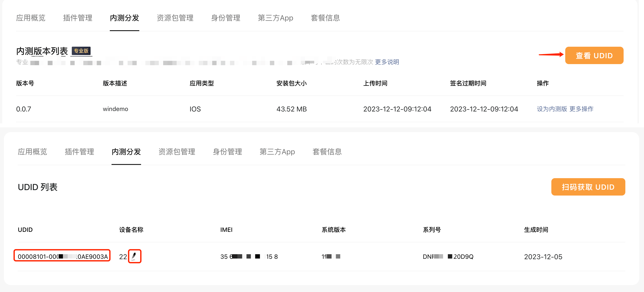Switch to 应用概览 tab in top panel
Image resolution: width=644 pixels, height=292 pixels.
[x=31, y=18]
